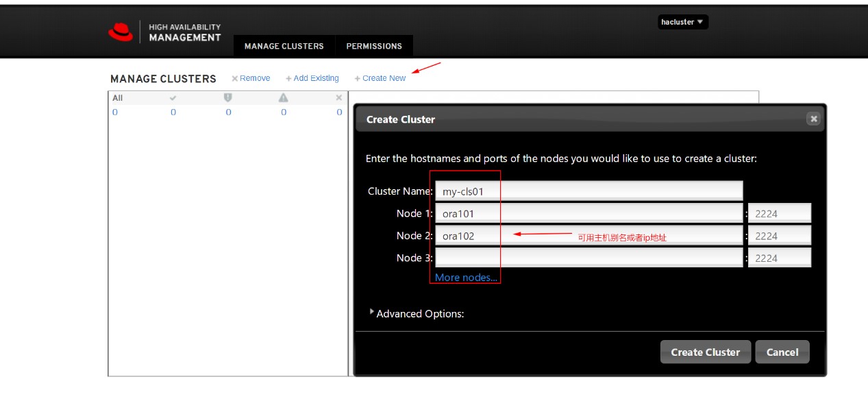Click the Red Hat logo icon
The image size is (868, 399).
pos(121,30)
